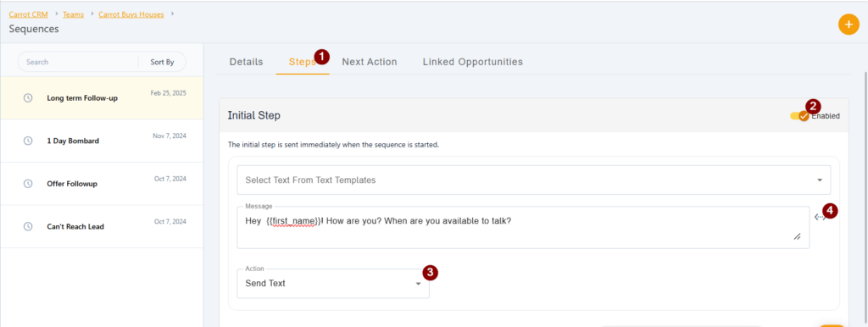This screenshot has height=327, width=868.
Task: Expand the Action Send Text dropdown
Action: click(332, 283)
